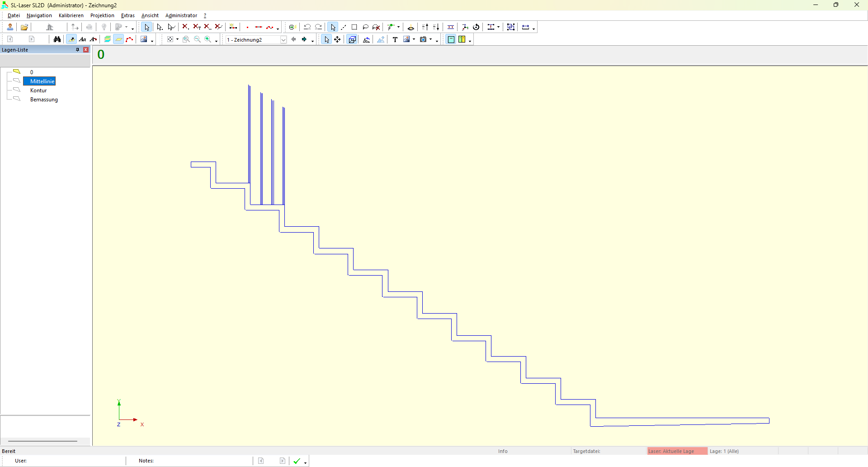The image size is (868, 467).
Task: Toggle visibility icon of Kontur layer
Action: tap(17, 90)
